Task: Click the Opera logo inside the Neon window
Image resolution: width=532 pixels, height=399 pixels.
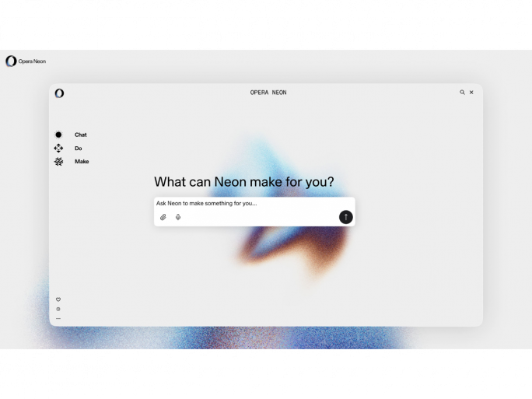Action: [59, 93]
